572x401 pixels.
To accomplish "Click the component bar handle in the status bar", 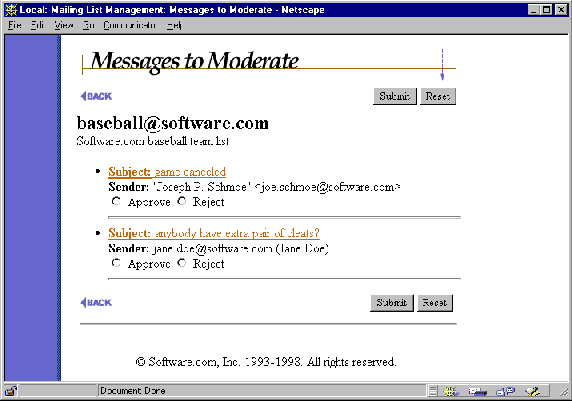I will 432,391.
